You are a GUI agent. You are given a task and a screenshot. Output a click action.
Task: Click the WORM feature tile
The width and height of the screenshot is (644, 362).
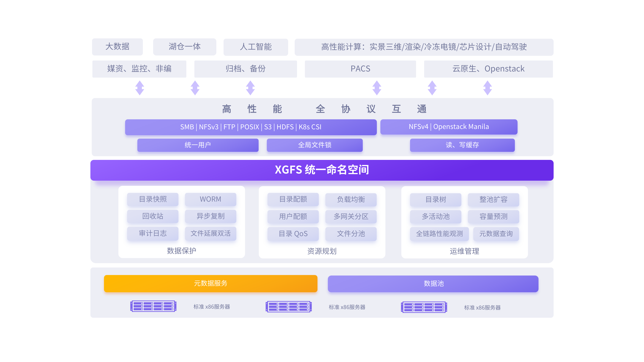(x=210, y=199)
